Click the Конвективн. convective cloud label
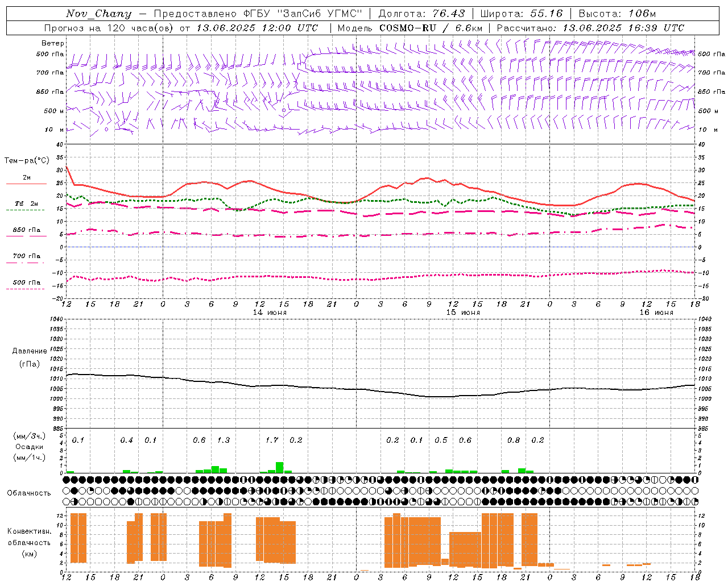Screen dimensions: 728x582 (x=30, y=531)
